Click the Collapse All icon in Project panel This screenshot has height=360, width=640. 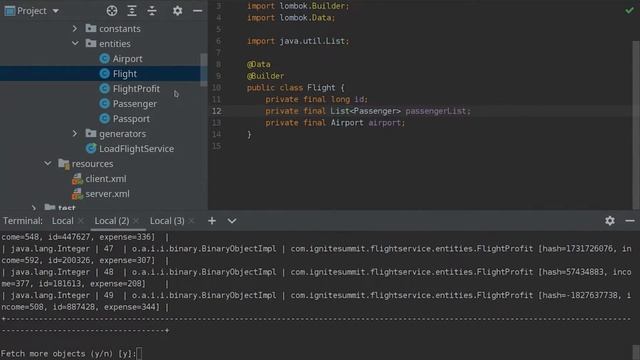click(x=152, y=11)
